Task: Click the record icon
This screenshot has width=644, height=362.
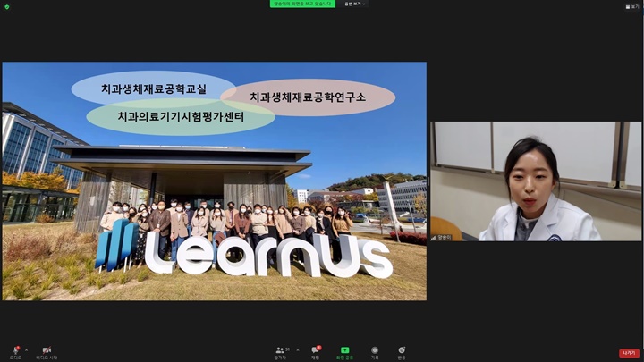Action: [x=375, y=350]
